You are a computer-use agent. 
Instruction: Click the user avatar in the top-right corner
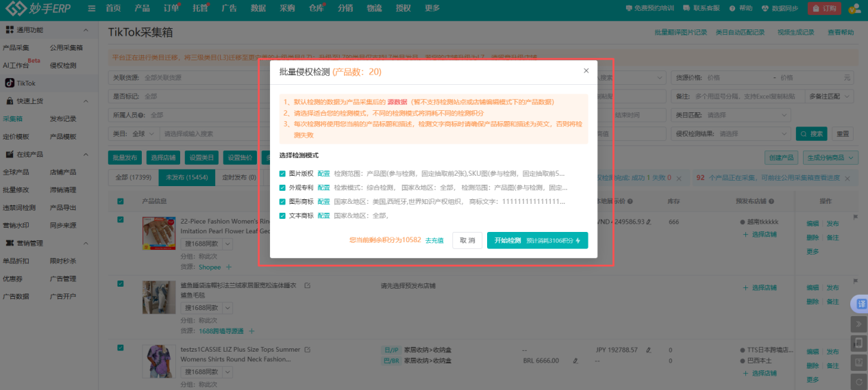click(x=854, y=8)
